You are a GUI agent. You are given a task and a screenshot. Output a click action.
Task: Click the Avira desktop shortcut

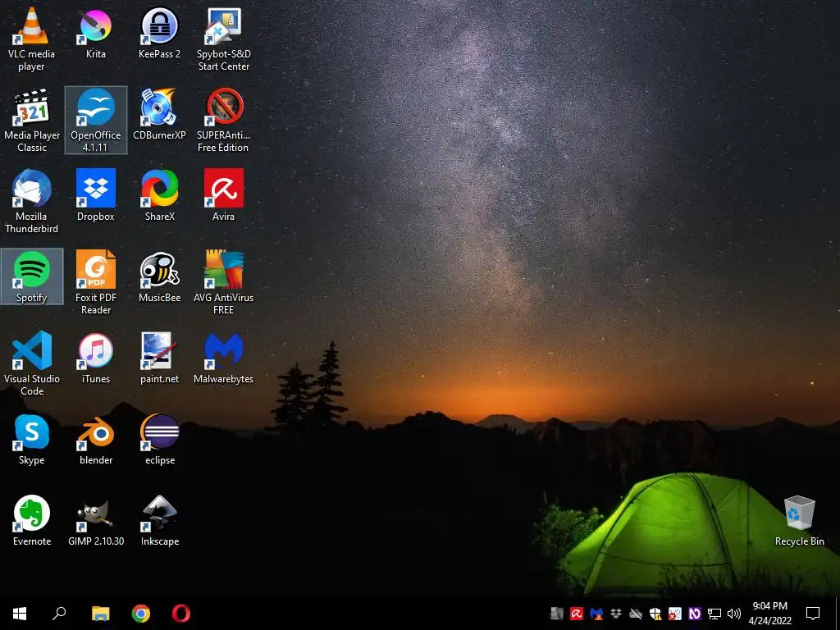[223, 195]
